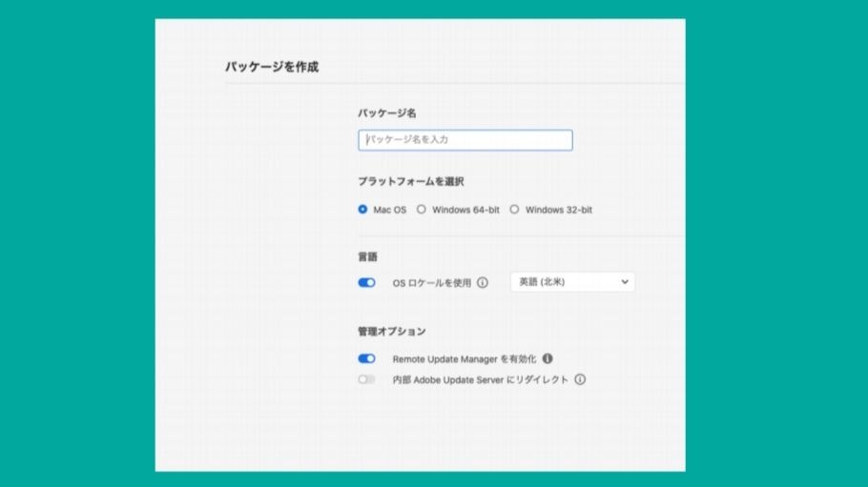Click 内部 Adobe Update Server にリダイレクト label text
Viewport: 868px width, 487px height.
point(480,379)
